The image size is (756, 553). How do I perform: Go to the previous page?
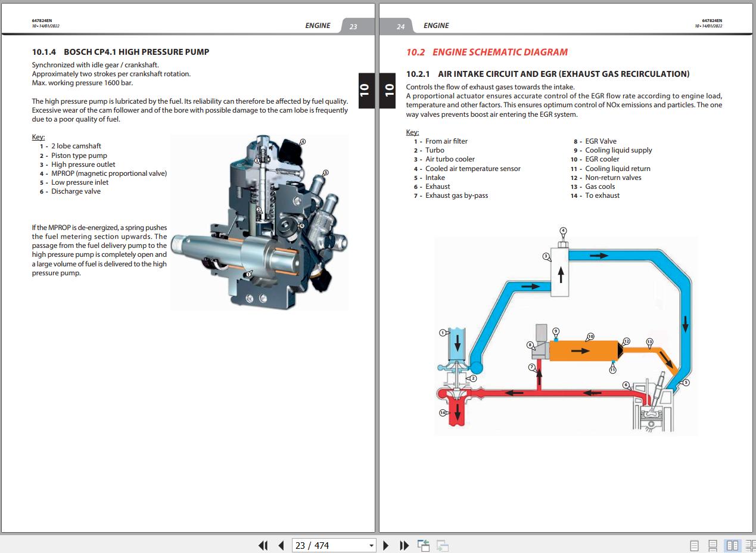tap(281, 545)
